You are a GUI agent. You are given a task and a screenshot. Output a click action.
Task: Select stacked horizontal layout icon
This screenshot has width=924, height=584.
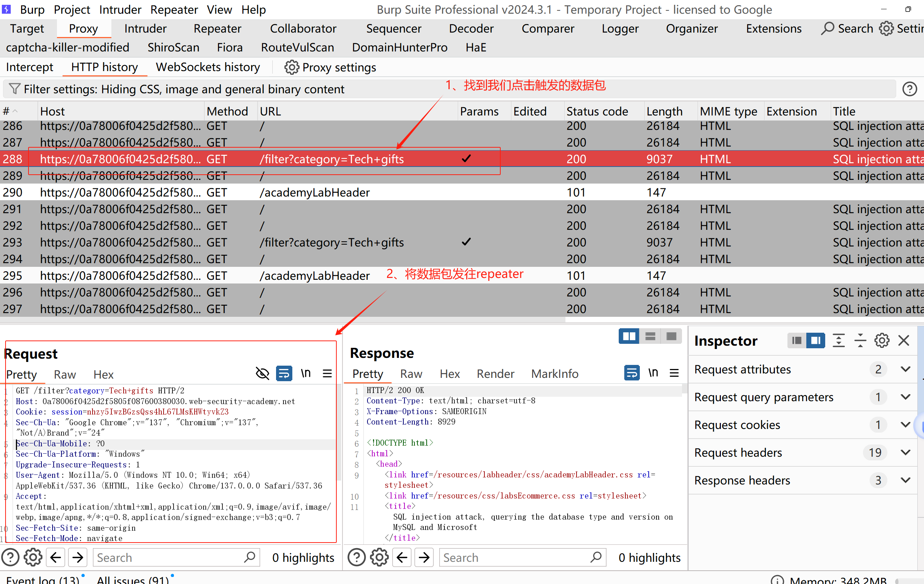click(650, 336)
